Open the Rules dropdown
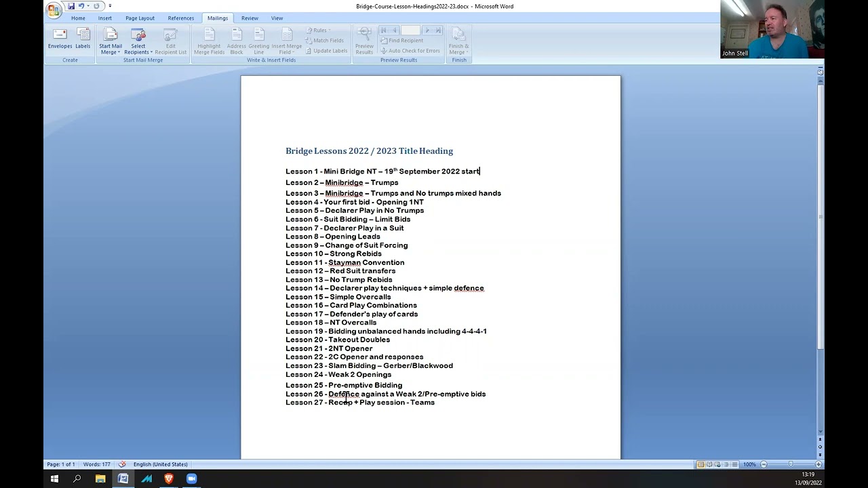The width and height of the screenshot is (868, 488). pyautogui.click(x=319, y=30)
